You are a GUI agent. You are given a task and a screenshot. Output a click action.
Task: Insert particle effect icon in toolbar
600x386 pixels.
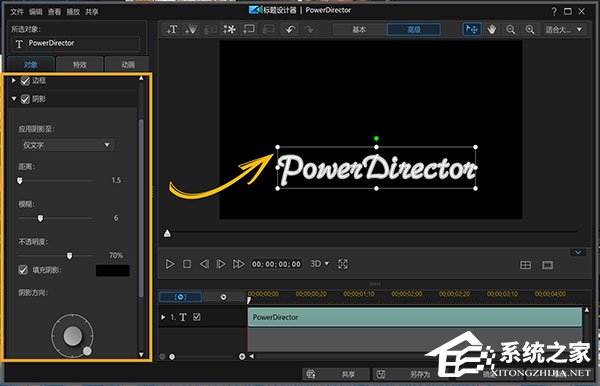[191, 29]
